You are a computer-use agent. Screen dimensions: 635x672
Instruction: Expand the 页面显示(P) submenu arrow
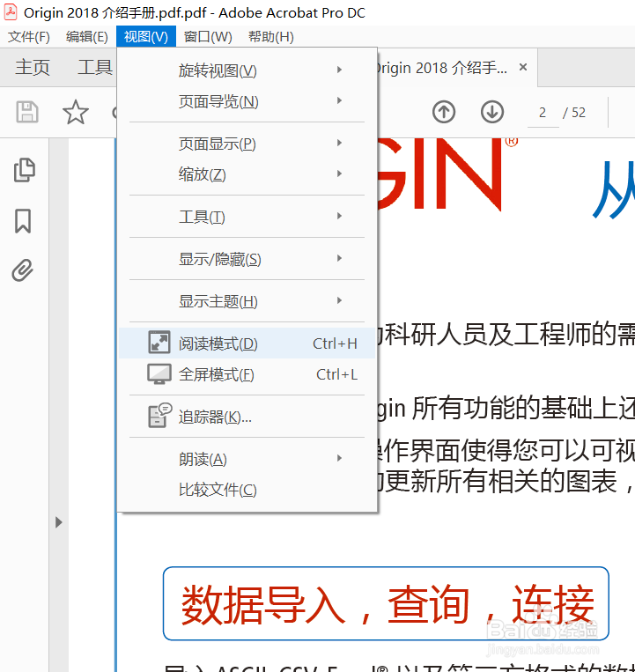click(x=339, y=143)
